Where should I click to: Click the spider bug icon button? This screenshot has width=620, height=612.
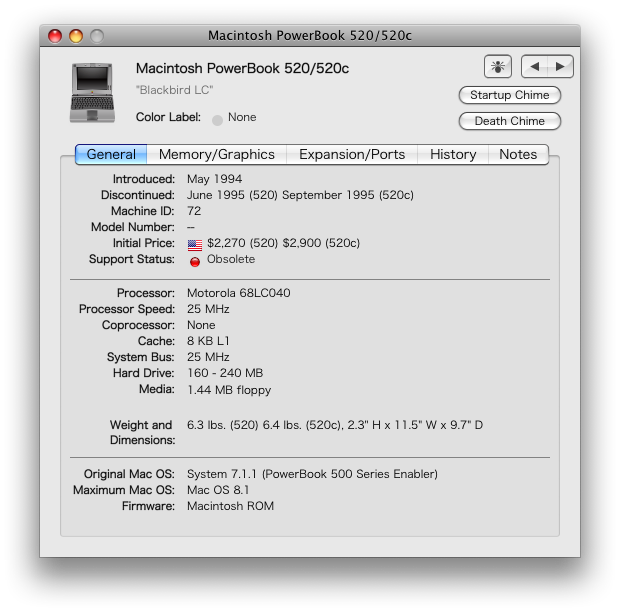point(497,66)
